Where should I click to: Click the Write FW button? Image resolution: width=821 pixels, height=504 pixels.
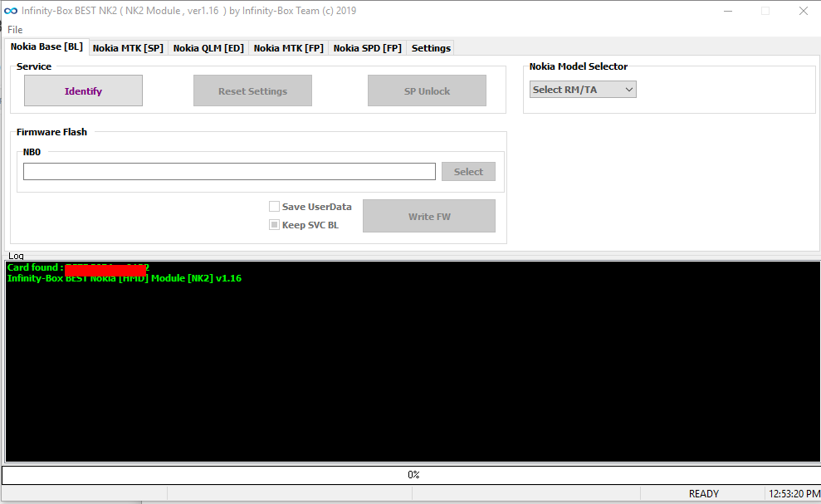tap(429, 216)
